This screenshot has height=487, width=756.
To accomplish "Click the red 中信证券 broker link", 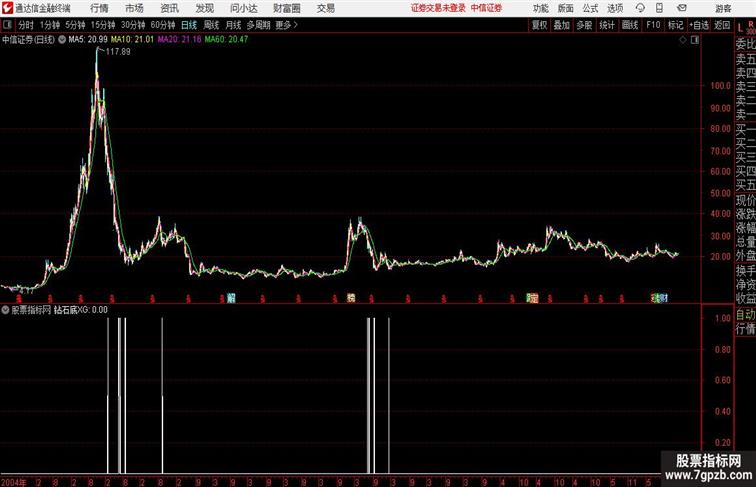I will tap(486, 8).
